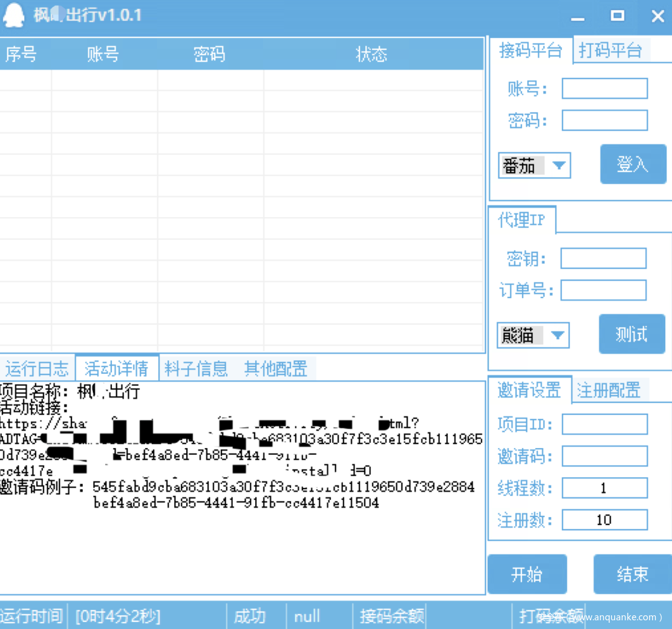Screen dimensions: 672x629
Task: Click the 状态 column header
Action: point(371,55)
